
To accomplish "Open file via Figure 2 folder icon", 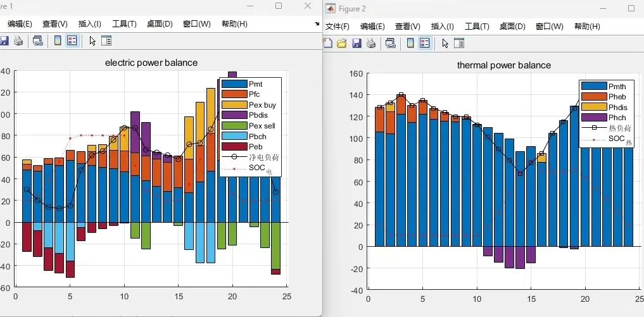I will [x=342, y=43].
